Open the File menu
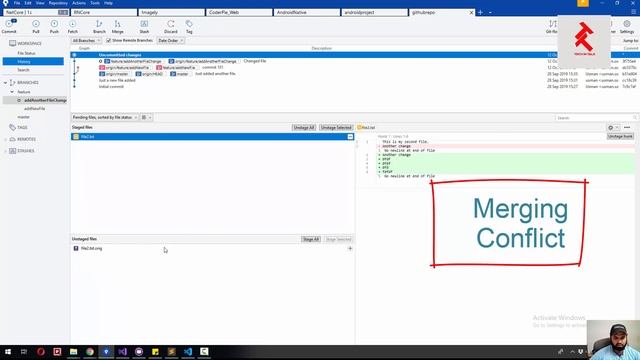640x360 pixels. [17, 3]
